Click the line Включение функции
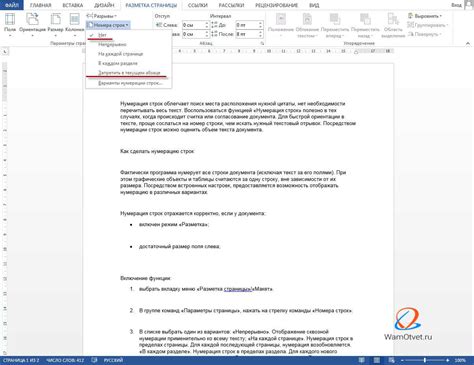474x365 pixels. (x=146, y=278)
